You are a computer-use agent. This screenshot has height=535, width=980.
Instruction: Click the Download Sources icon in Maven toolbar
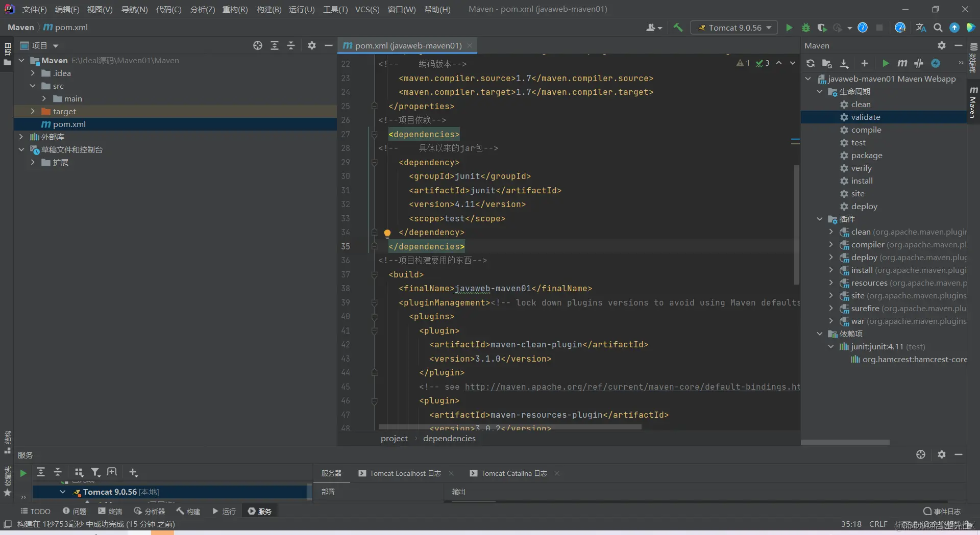pyautogui.click(x=844, y=63)
